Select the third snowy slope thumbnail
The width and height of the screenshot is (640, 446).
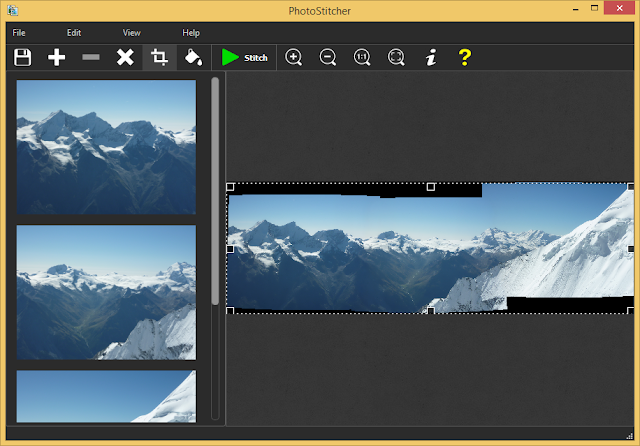pyautogui.click(x=106, y=396)
